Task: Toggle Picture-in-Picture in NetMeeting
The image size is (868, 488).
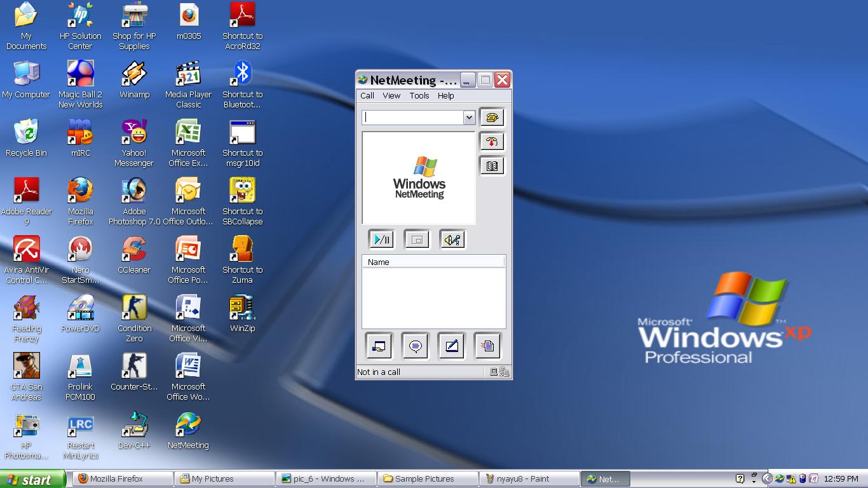Action: [417, 240]
